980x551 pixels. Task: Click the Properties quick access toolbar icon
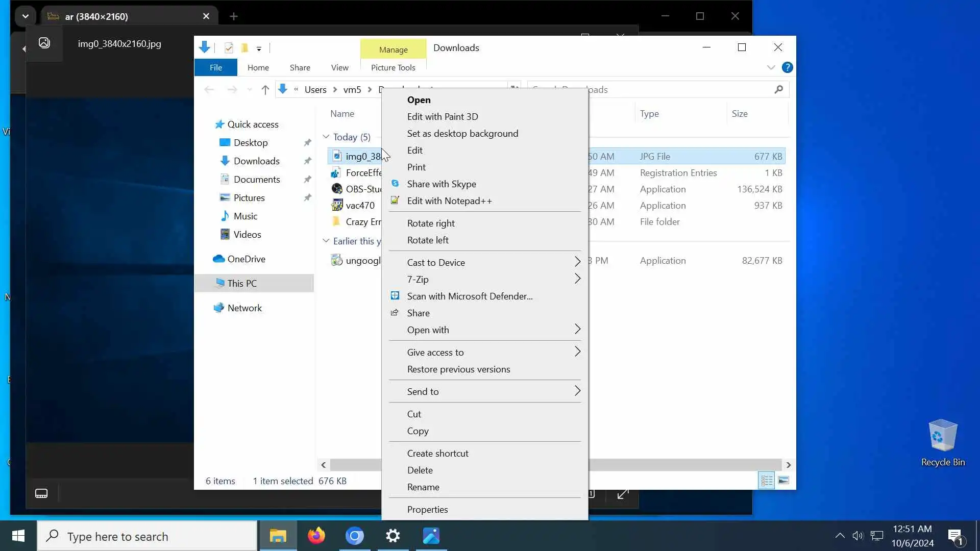(229, 48)
